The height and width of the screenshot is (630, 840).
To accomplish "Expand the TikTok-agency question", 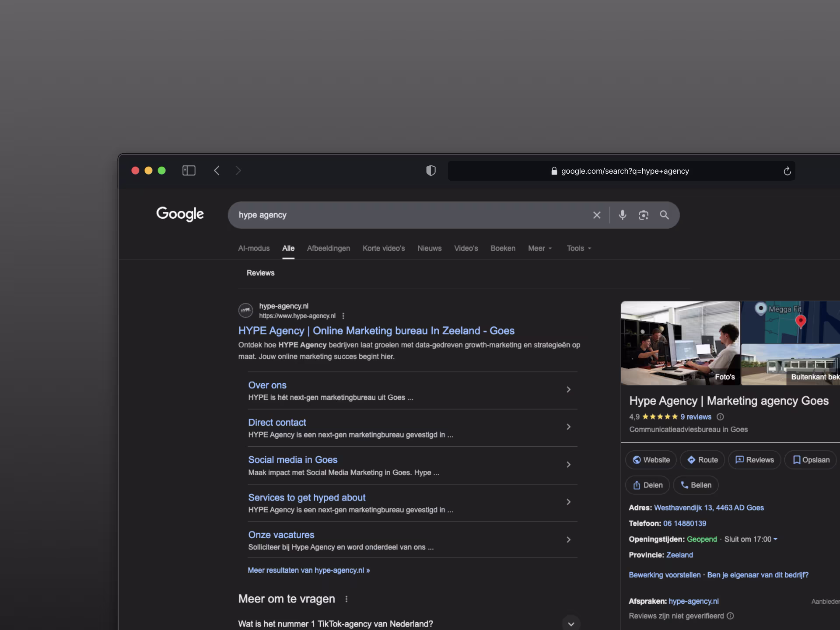I will (571, 624).
